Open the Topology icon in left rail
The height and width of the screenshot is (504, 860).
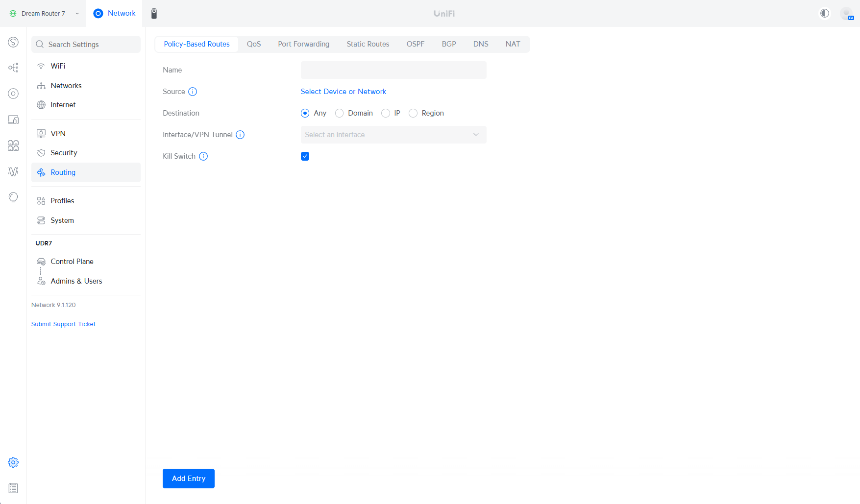click(13, 68)
